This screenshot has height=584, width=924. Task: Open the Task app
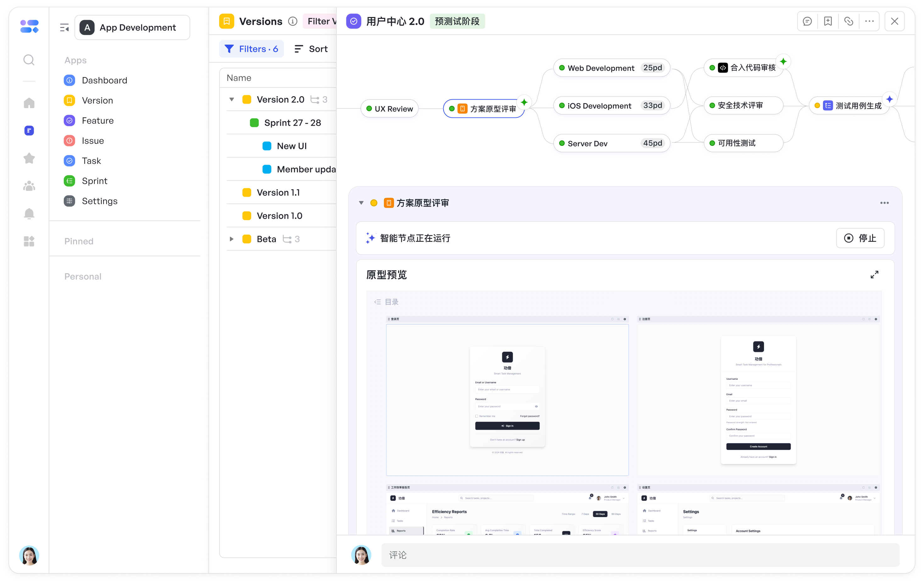point(82,161)
